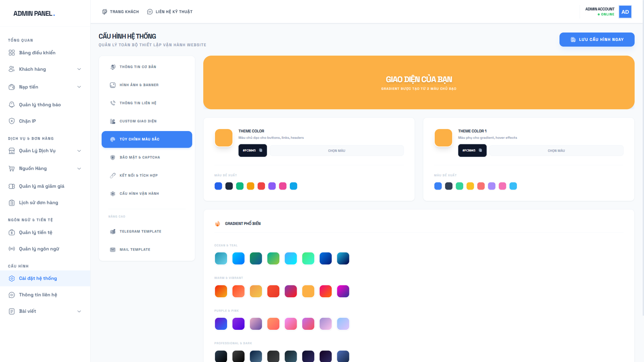This screenshot has height=362, width=644.
Task: Expand the Khách hàng sidebar menu
Action: pos(79,69)
